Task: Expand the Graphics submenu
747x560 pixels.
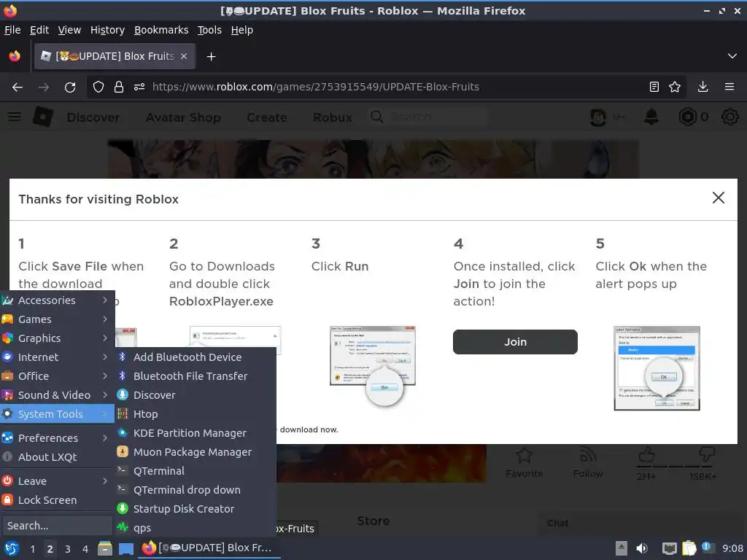Action: [x=57, y=338]
